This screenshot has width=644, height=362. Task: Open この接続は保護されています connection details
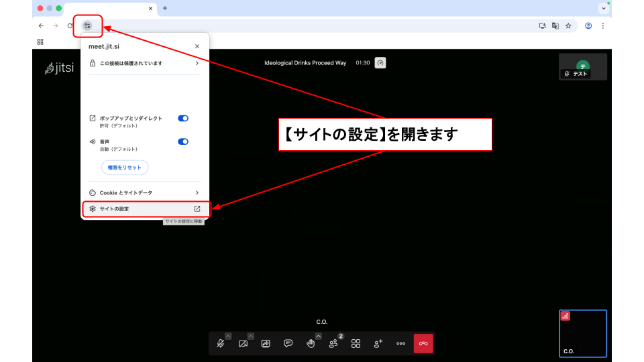(x=144, y=63)
